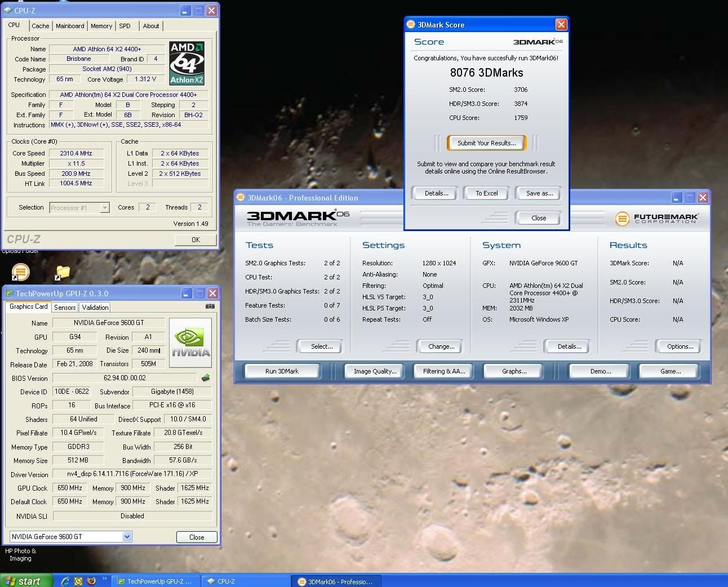Click the 3DMark06 window title bar icon
The image size is (728, 587).
241,198
